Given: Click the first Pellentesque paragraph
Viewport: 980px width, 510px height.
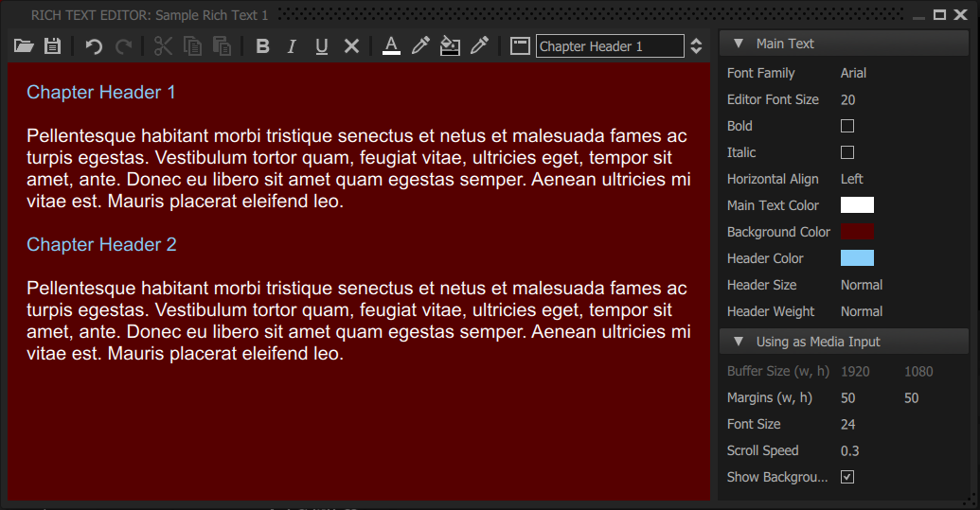Looking at the screenshot, I should click(359, 168).
